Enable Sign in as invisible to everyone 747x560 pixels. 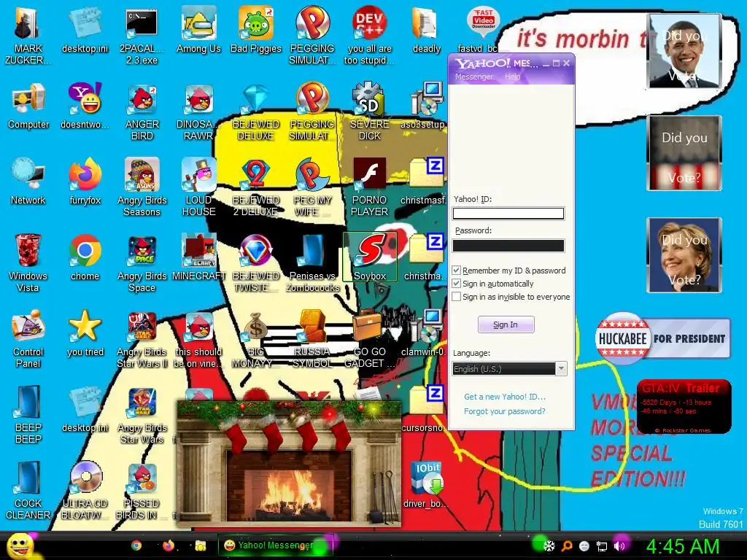(x=457, y=297)
